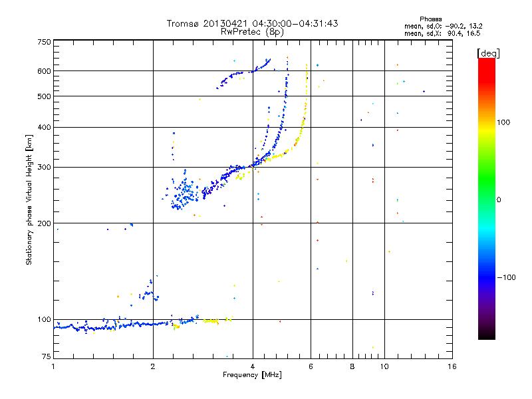Click the y-axis label '600'

click(x=44, y=71)
